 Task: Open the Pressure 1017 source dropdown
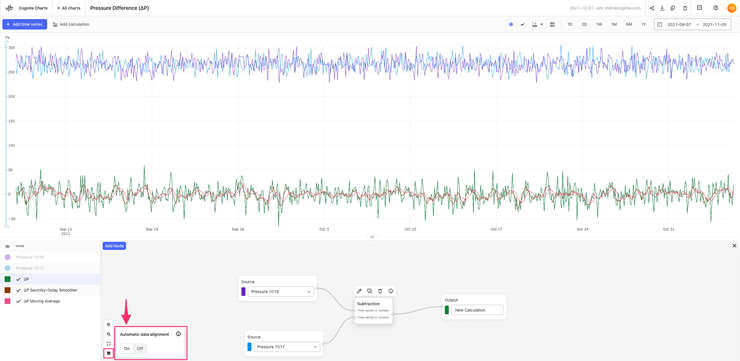(286, 347)
